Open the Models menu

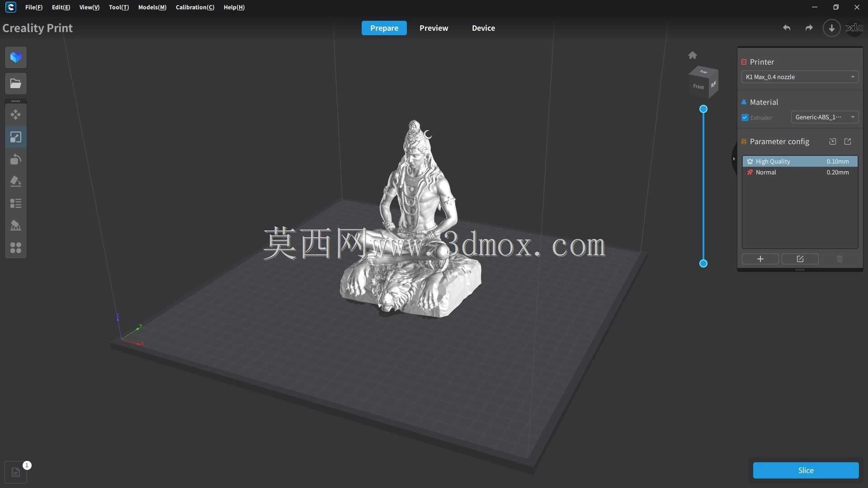[x=152, y=7]
